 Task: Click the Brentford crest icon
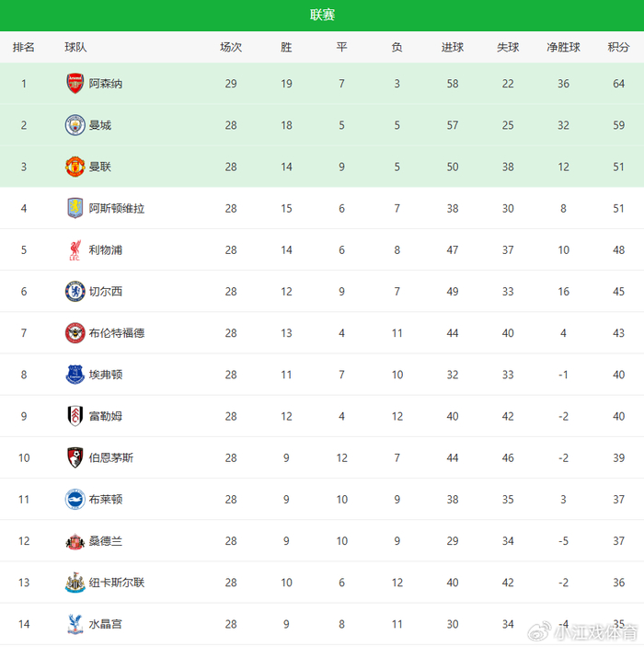pyautogui.click(x=75, y=333)
